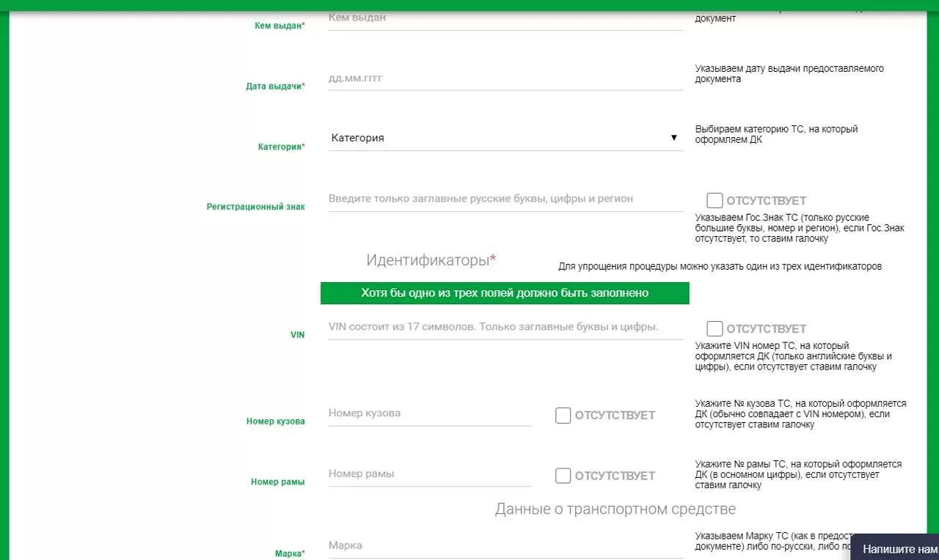
Task: Toggle 'Отсутствует' checkbox for Номер рамы
Action: [x=563, y=476]
